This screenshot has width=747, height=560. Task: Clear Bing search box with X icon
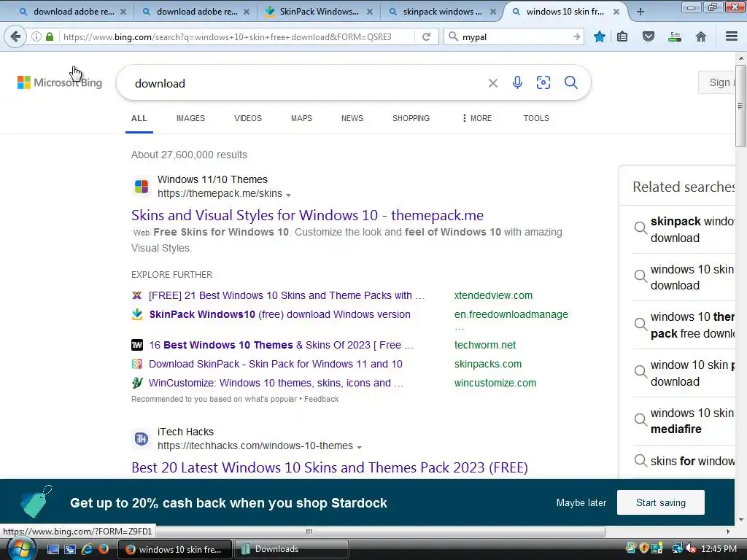493,83
